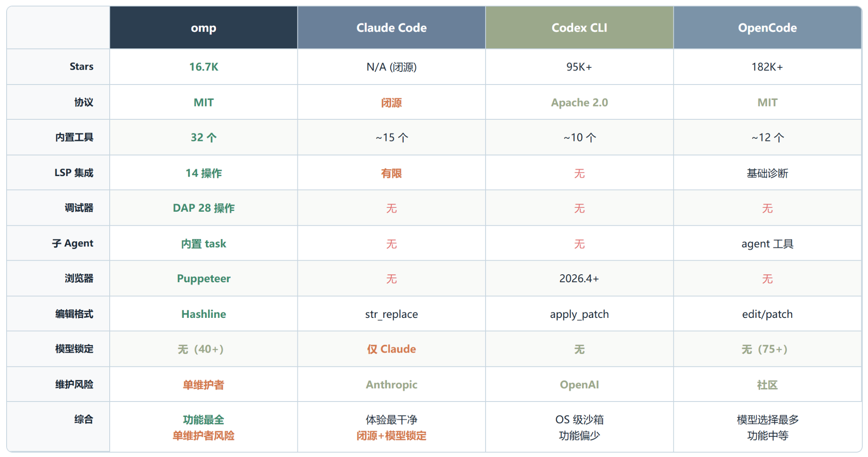
Task: Click the 有限 cell
Action: tap(391, 173)
